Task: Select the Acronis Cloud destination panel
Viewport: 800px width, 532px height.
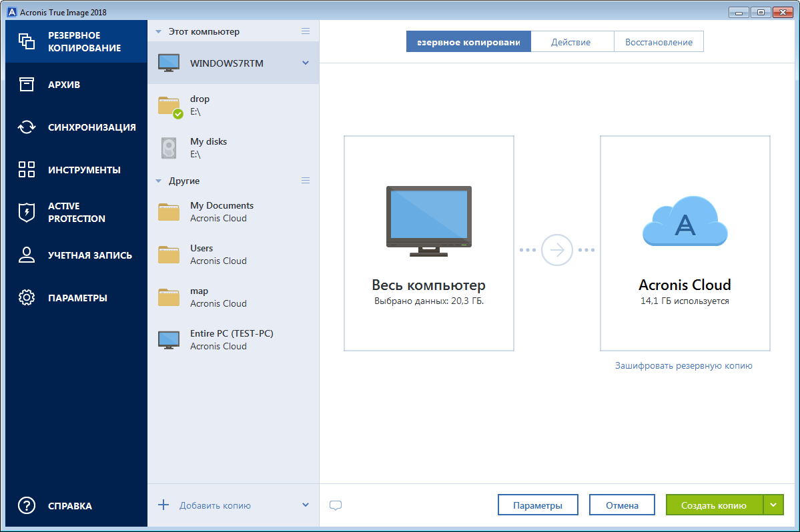Action: pos(685,243)
